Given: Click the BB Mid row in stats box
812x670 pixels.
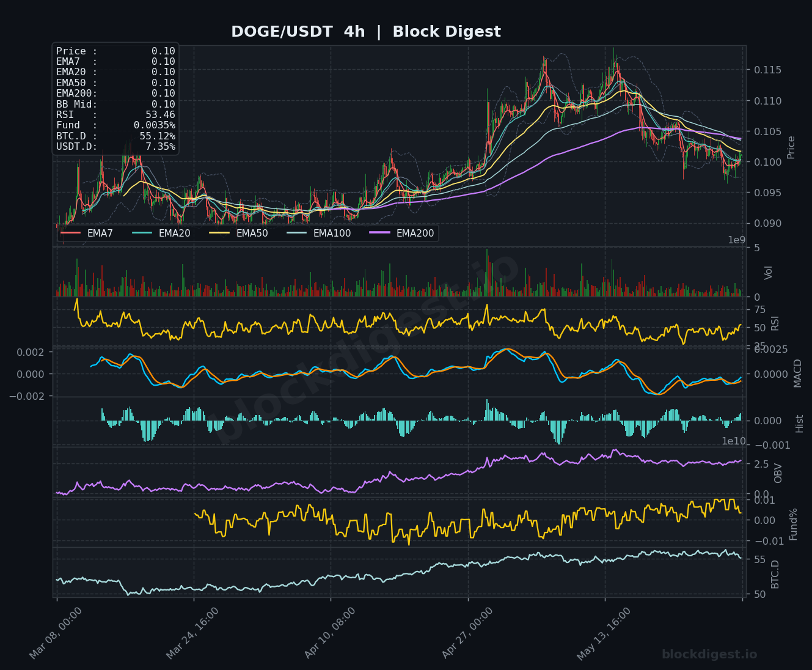Looking at the screenshot, I should point(115,105).
